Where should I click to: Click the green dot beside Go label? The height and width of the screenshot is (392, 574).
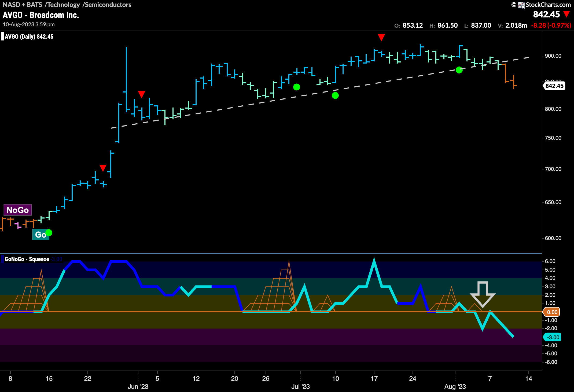click(49, 232)
